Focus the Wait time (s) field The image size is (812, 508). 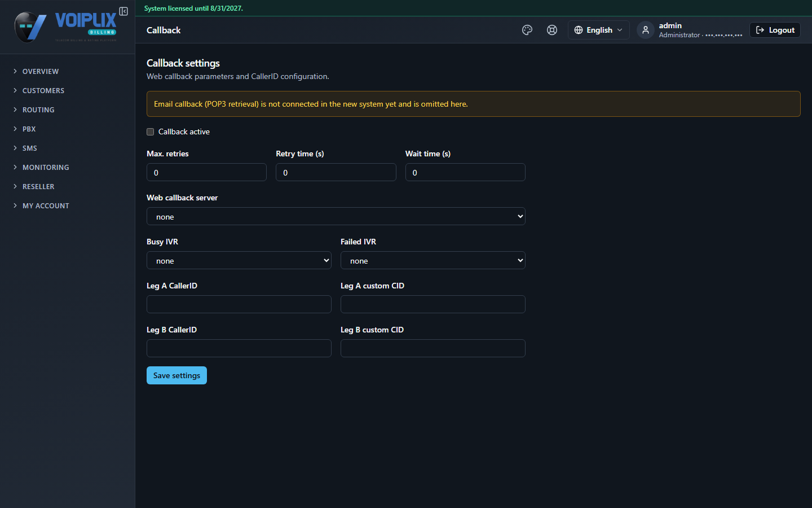coord(465,172)
